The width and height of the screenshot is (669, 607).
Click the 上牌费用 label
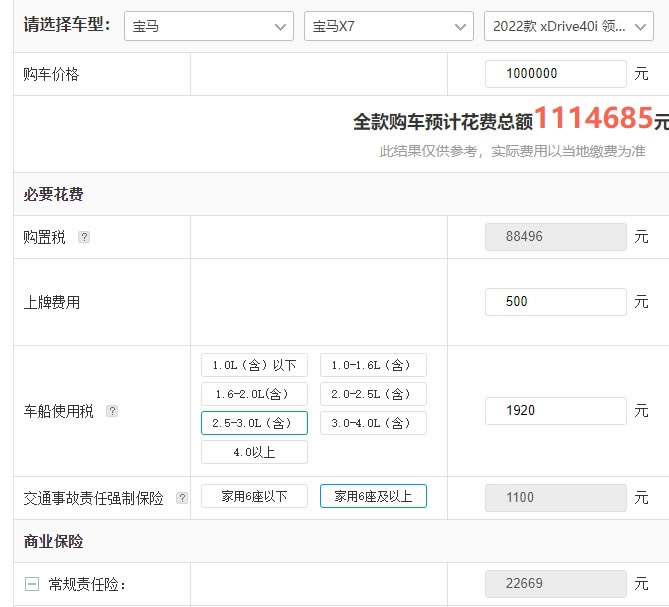52,302
